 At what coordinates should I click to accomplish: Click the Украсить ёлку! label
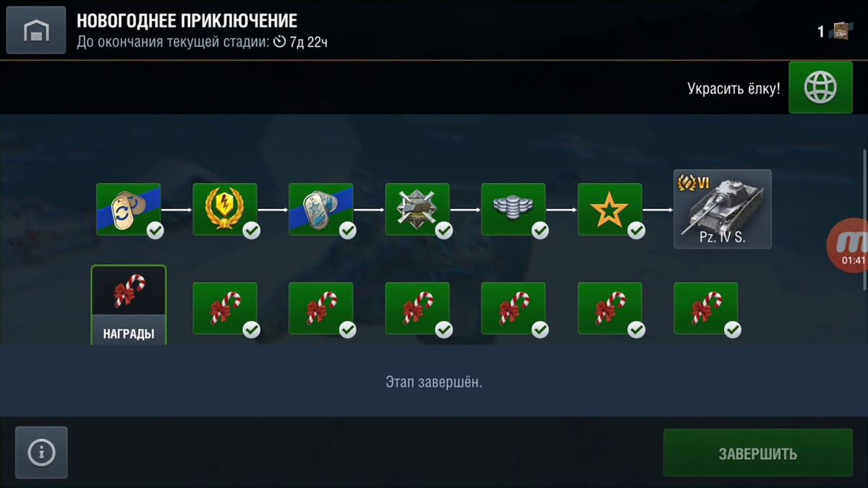pyautogui.click(x=733, y=88)
